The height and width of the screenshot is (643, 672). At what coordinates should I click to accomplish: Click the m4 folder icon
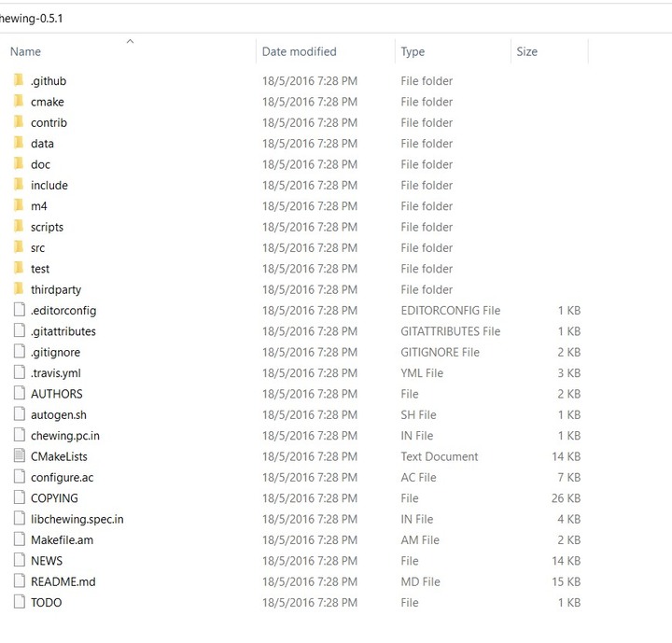pyautogui.click(x=19, y=205)
